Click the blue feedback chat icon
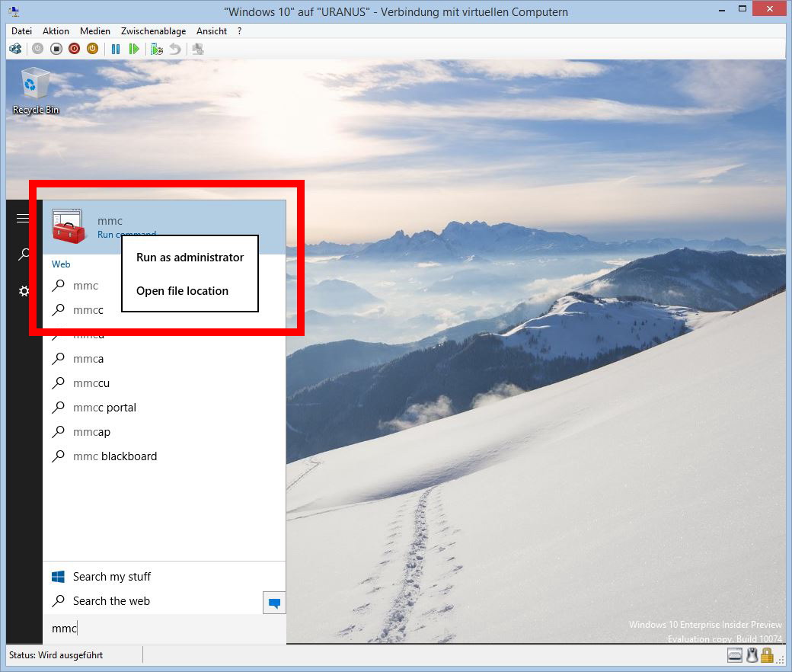The height and width of the screenshot is (672, 792). 274,603
